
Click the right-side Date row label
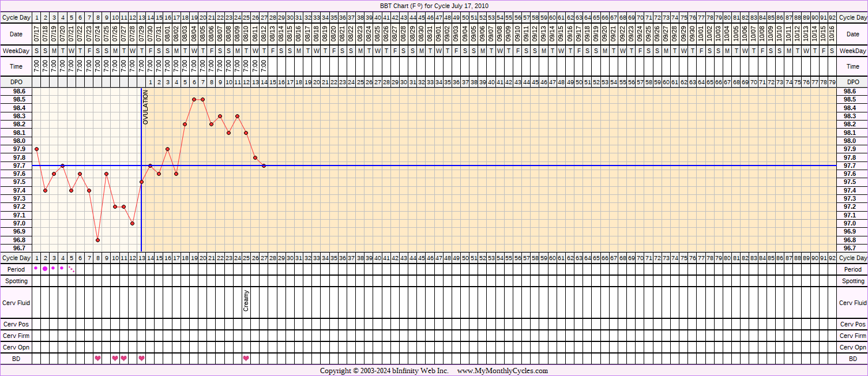tap(852, 35)
